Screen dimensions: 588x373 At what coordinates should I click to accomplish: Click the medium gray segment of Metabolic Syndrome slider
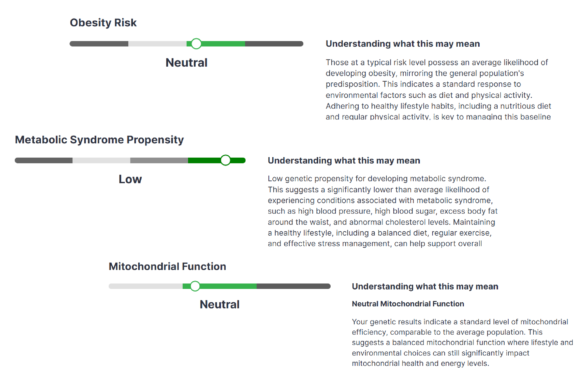pos(159,161)
